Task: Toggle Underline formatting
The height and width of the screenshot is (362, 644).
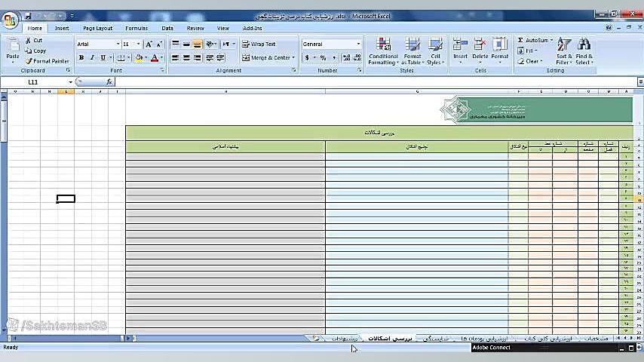Action: click(x=103, y=57)
